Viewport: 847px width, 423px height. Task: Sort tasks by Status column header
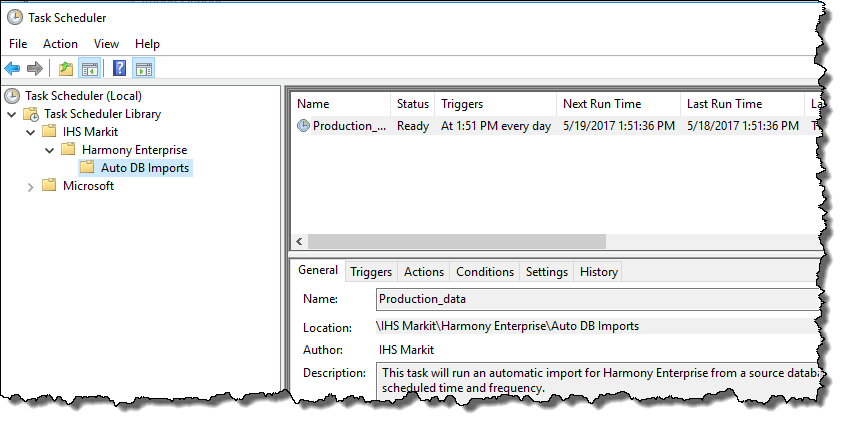[x=412, y=104]
